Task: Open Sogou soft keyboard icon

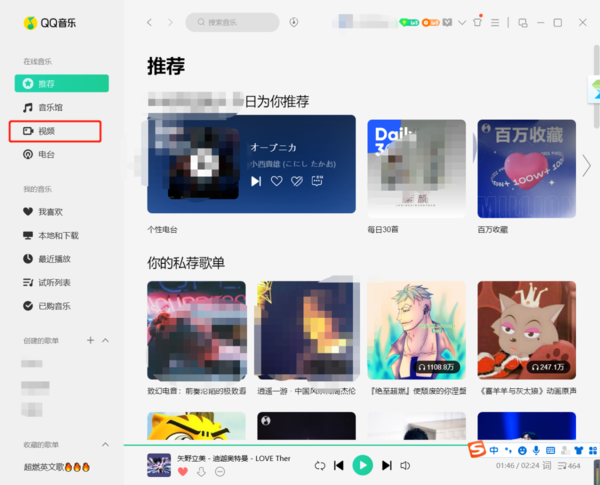Action: (x=550, y=451)
